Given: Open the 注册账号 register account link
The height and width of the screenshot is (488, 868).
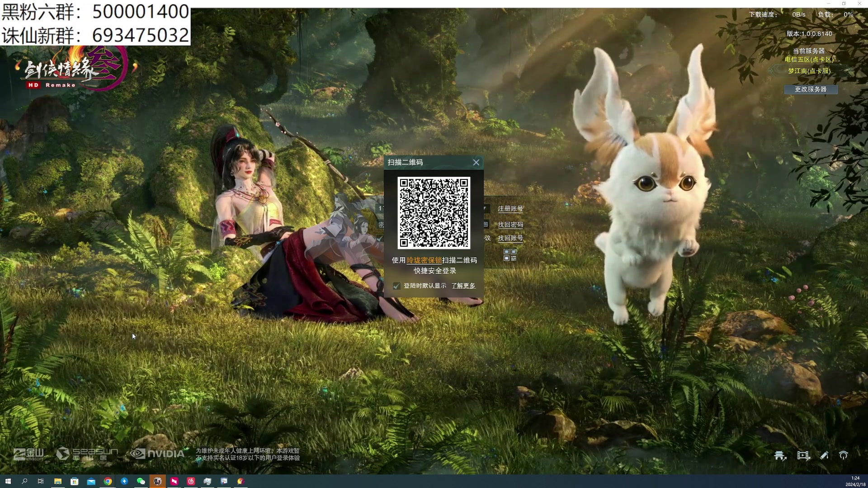Looking at the screenshot, I should (x=510, y=208).
